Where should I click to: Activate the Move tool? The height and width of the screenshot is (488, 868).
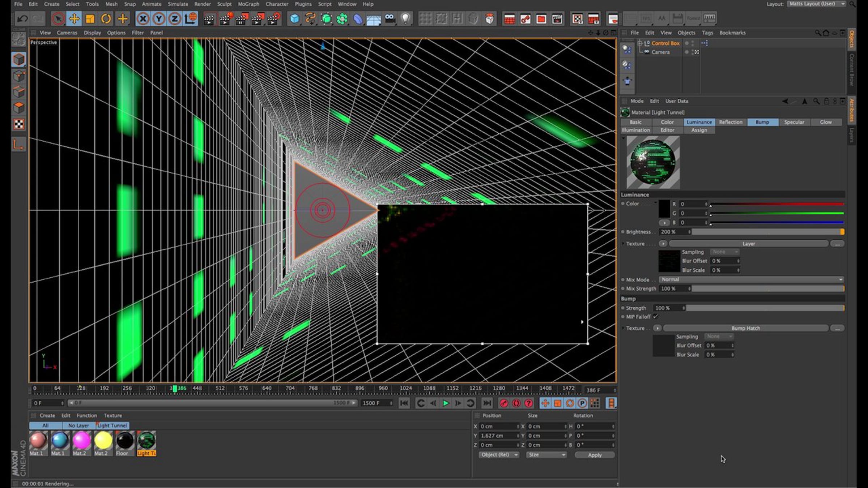click(74, 18)
